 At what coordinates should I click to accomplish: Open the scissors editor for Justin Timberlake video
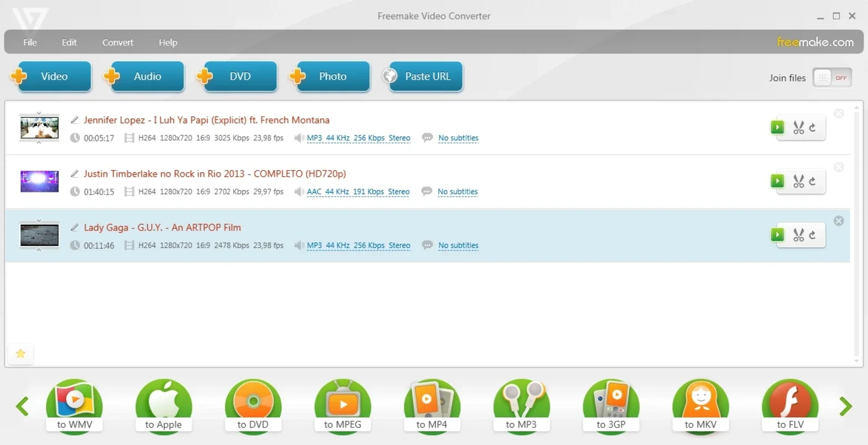pyautogui.click(x=799, y=181)
